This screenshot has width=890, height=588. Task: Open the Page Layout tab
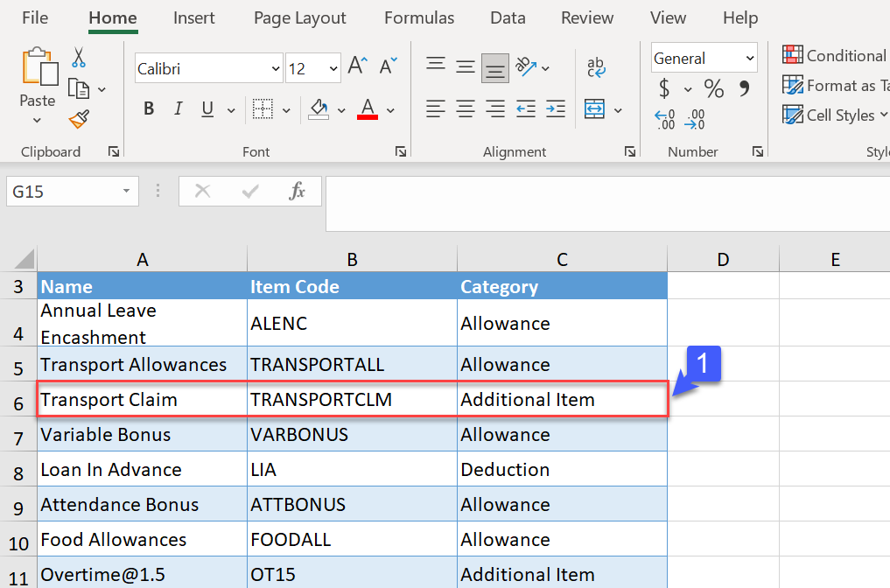click(x=300, y=17)
